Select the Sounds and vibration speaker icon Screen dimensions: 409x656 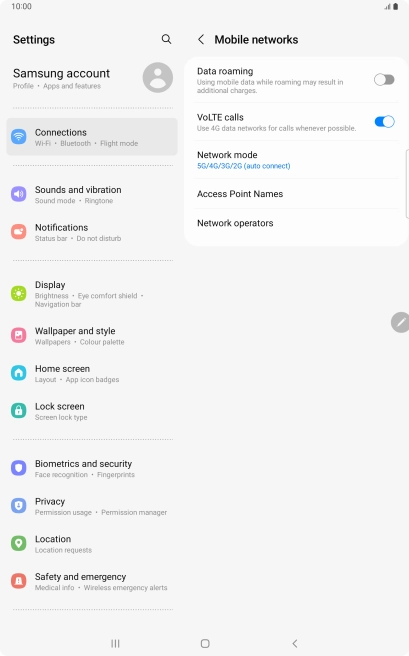[18, 194]
